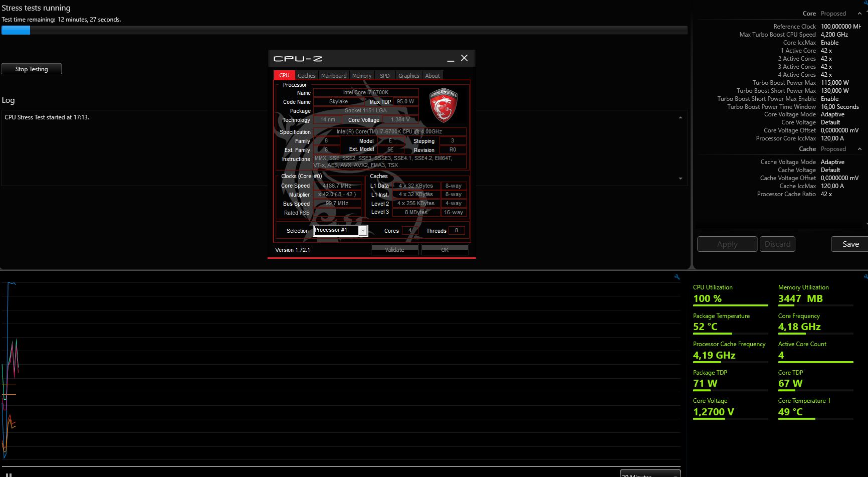
Task: Click the Package Temperature 52 °C monitor
Action: [x=730, y=323]
